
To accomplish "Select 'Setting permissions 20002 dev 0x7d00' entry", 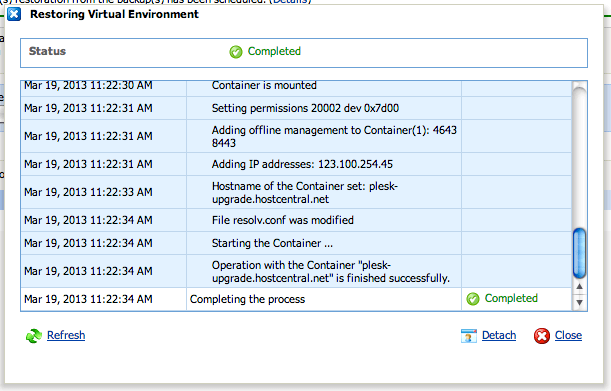I will 305,108.
